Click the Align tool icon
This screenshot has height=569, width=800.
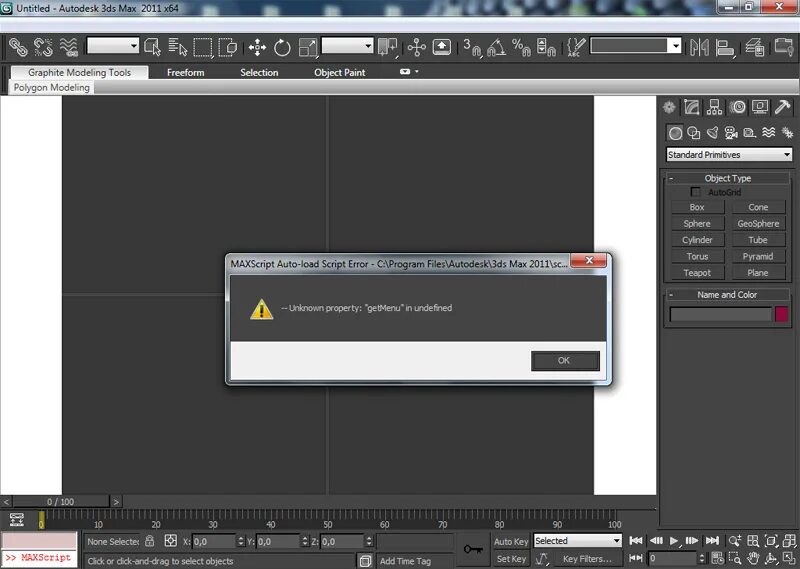[724, 47]
